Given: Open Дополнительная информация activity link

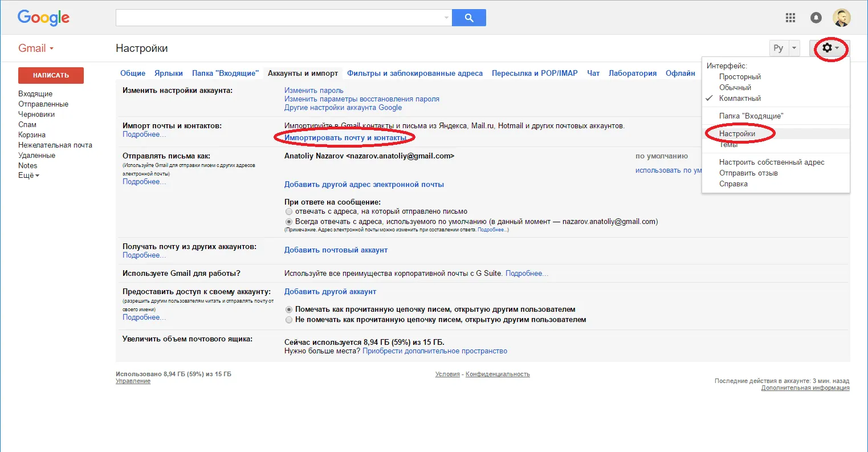Looking at the screenshot, I should coord(805,388).
